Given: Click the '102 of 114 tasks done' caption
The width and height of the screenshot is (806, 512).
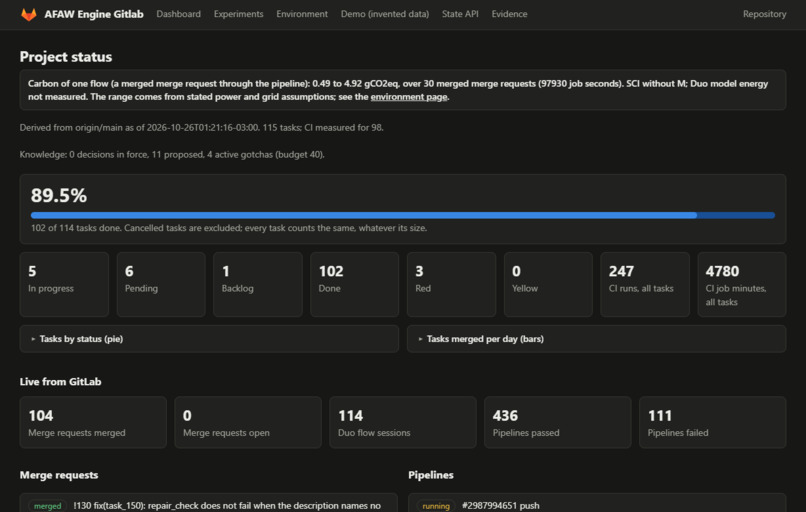Looking at the screenshot, I should [229, 228].
